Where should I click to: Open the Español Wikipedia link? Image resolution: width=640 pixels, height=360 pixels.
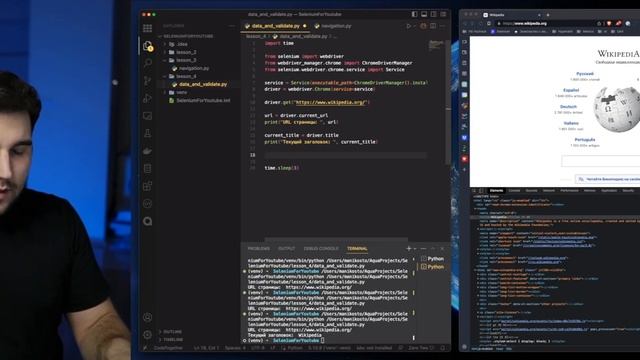571,90
